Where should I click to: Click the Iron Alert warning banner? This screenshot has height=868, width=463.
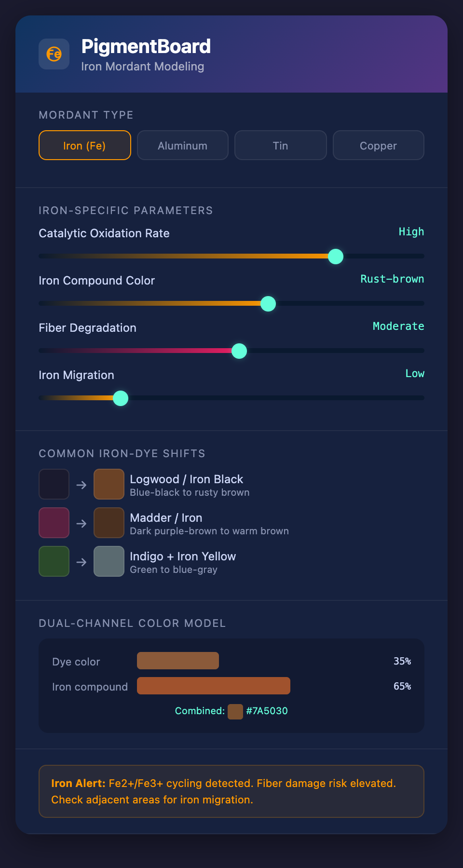[x=231, y=791]
